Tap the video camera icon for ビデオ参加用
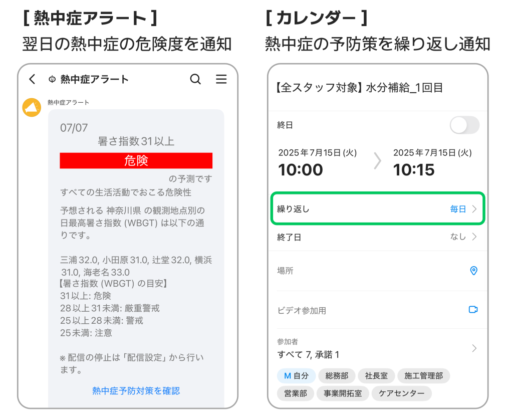 [473, 310]
